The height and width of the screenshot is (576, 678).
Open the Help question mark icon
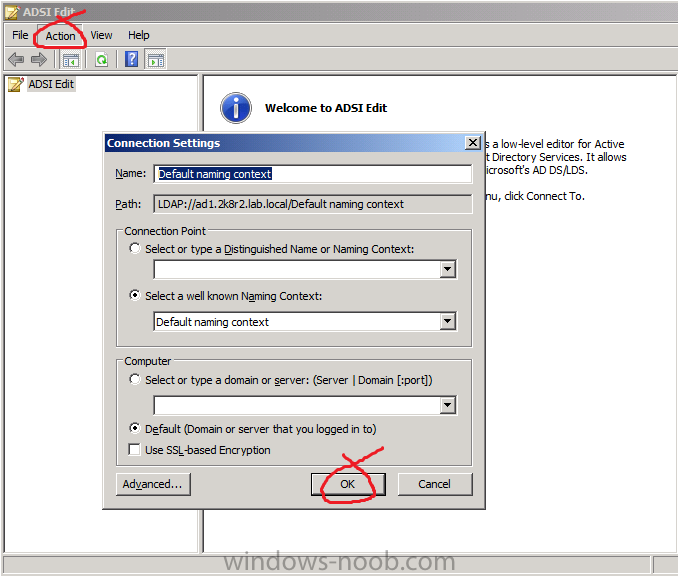click(131, 59)
